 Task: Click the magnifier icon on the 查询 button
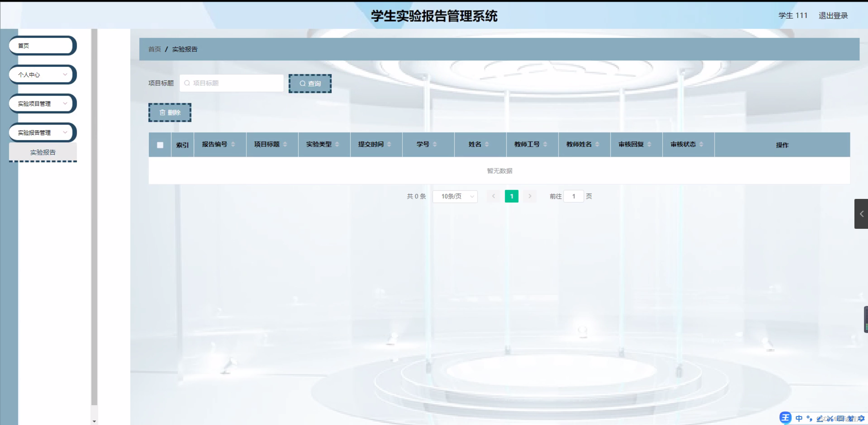coord(303,83)
